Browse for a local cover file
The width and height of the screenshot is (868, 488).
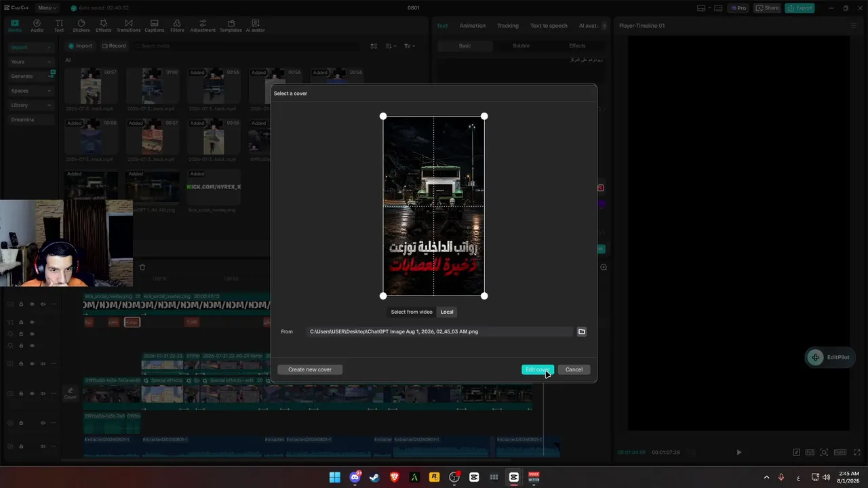pyautogui.click(x=581, y=331)
